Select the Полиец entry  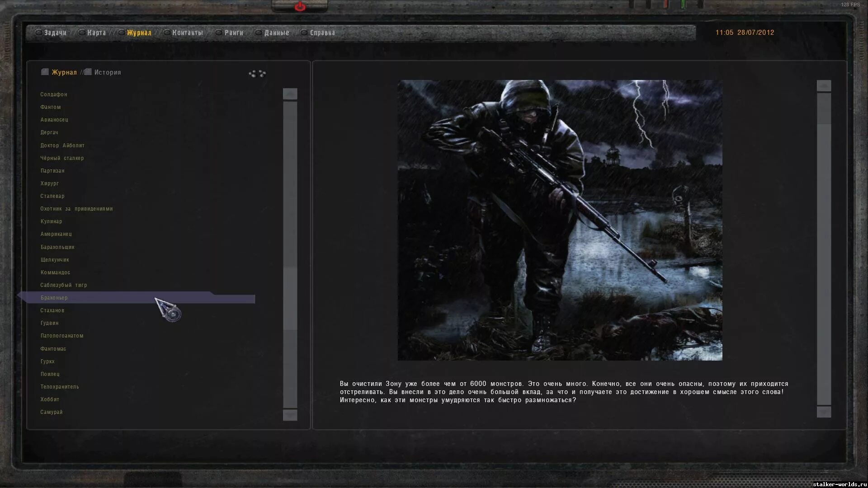click(50, 374)
